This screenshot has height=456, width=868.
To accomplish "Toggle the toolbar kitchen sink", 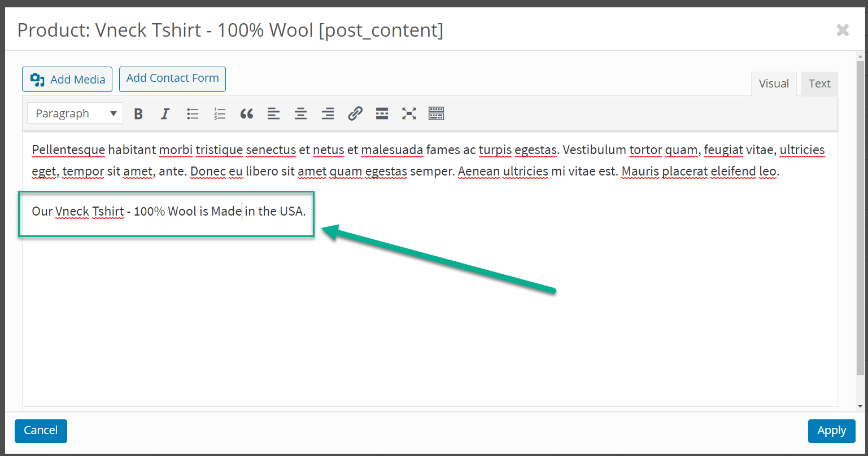I will pyautogui.click(x=436, y=114).
